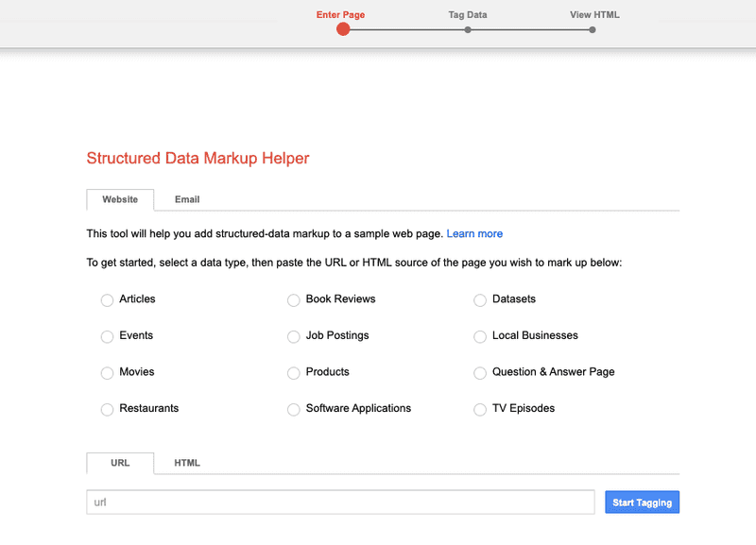Choose the Local Businesses option
This screenshot has height=545, width=756.
[480, 336]
